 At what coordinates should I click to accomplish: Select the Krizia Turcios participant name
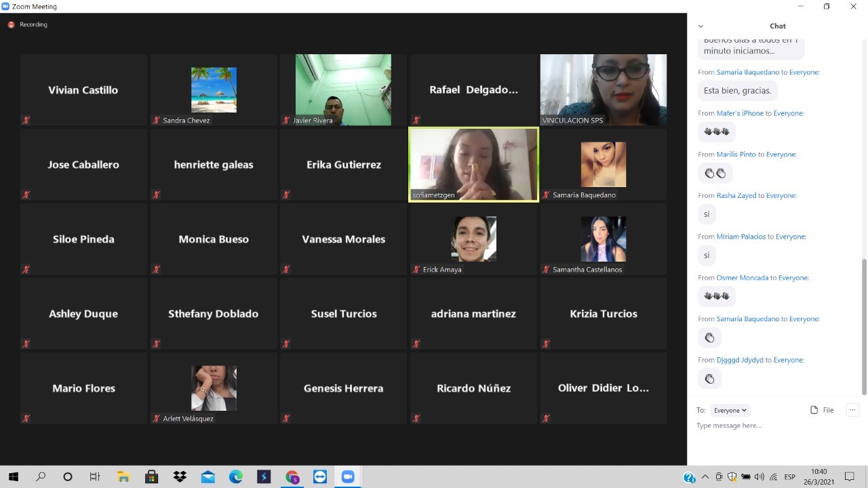coord(604,314)
